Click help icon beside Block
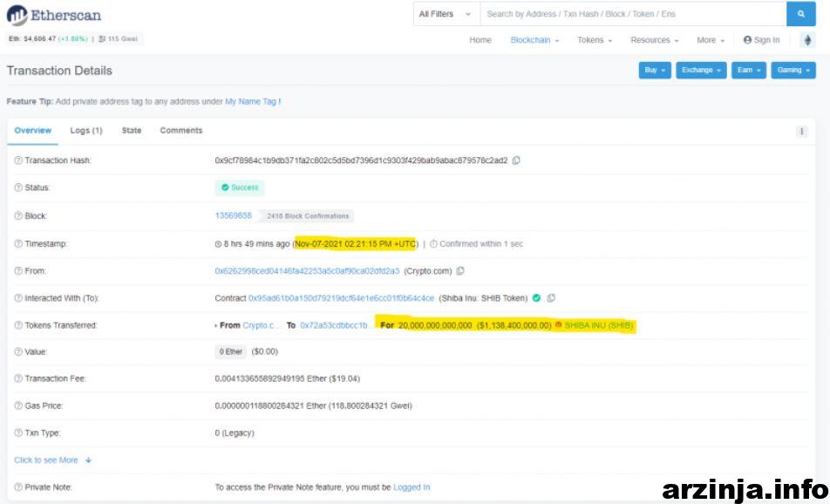The width and height of the screenshot is (830, 504). pos(18,216)
